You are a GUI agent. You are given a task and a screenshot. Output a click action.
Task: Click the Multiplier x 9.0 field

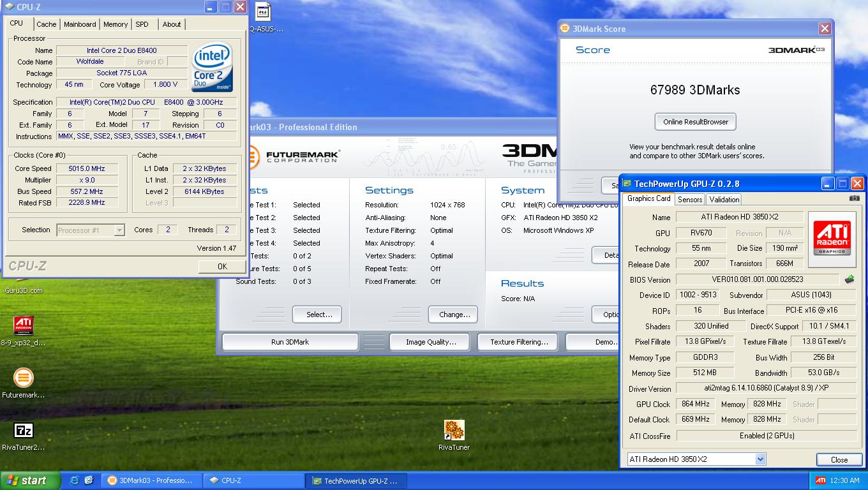86,180
